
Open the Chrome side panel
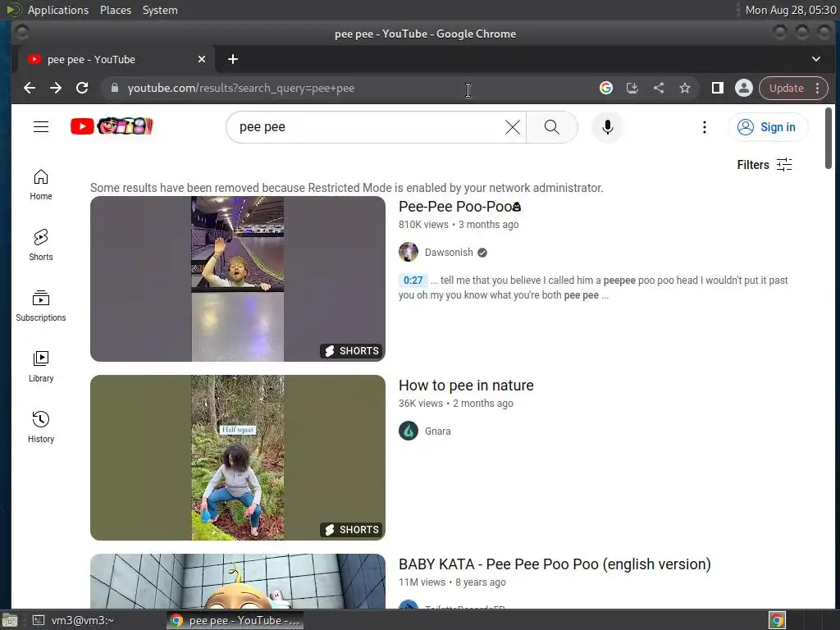tap(717, 88)
